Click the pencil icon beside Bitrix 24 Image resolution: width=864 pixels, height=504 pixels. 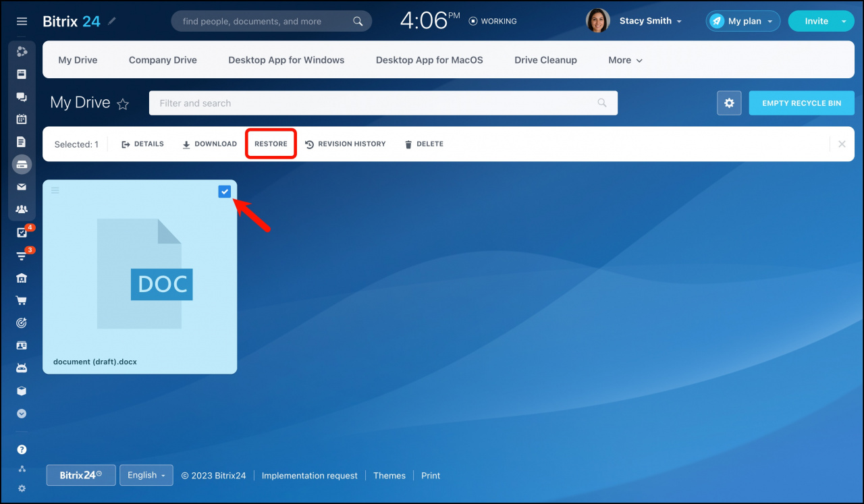(x=112, y=21)
